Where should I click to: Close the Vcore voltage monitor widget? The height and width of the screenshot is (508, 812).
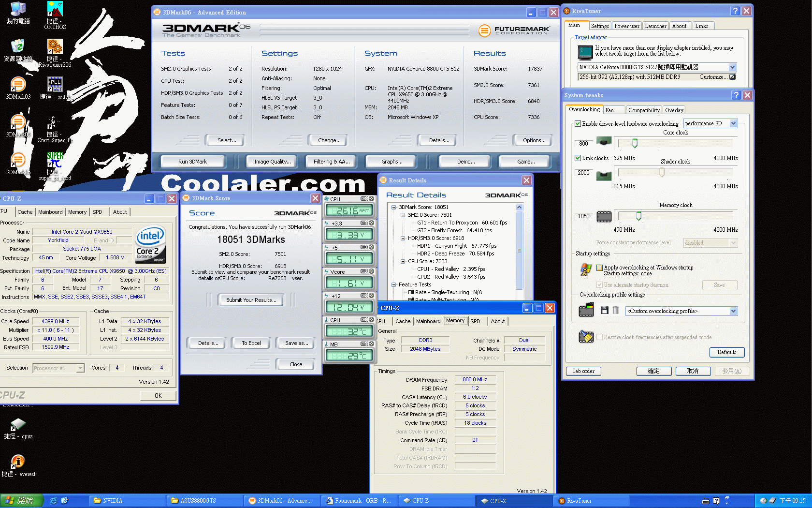pos(371,271)
